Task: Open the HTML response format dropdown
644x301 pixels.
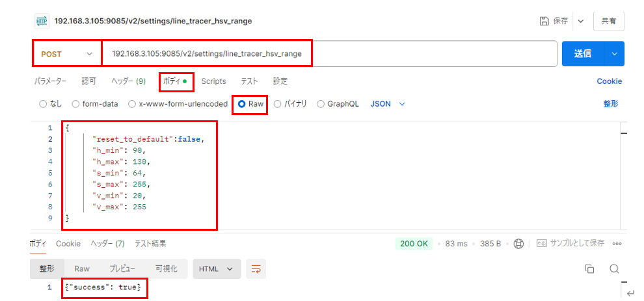Action: coord(217,268)
